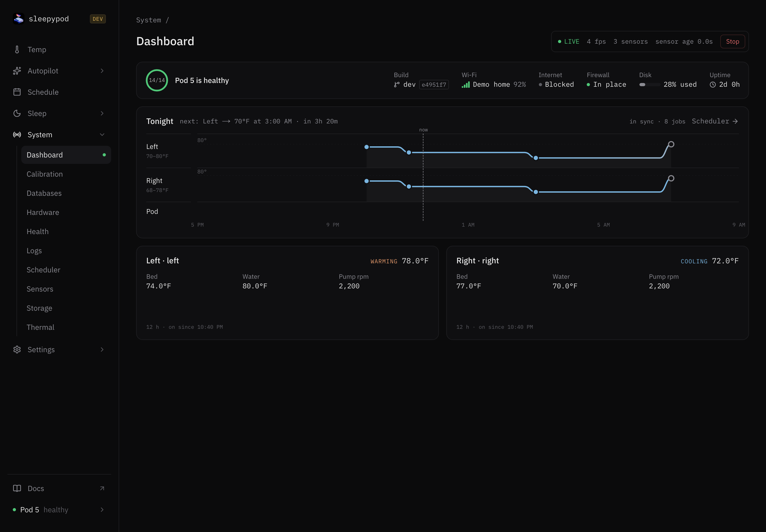Click the Disk usage progress bar
This screenshot has height=532, width=766.
click(x=649, y=85)
